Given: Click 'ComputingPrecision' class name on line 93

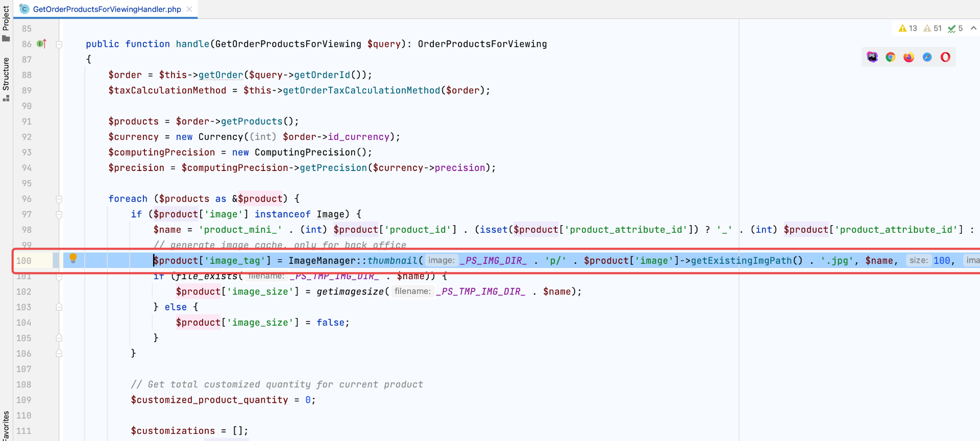Looking at the screenshot, I should (305, 152).
